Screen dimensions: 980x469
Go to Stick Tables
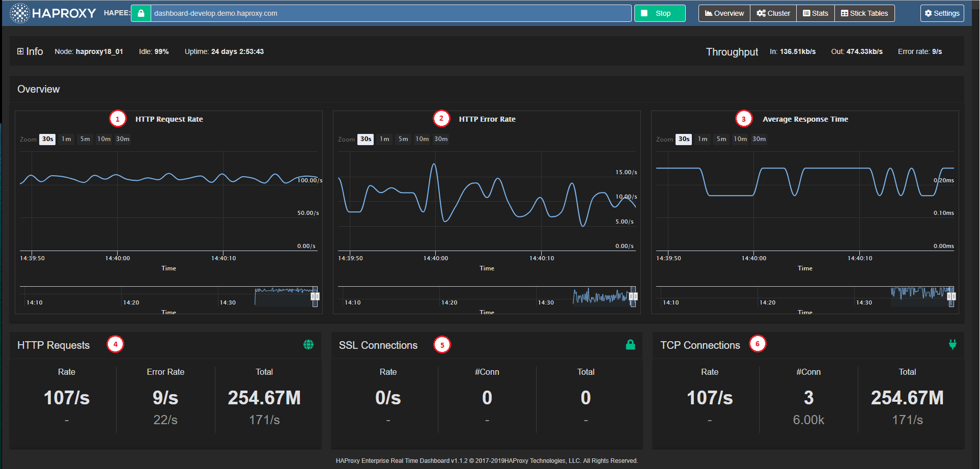tap(864, 13)
